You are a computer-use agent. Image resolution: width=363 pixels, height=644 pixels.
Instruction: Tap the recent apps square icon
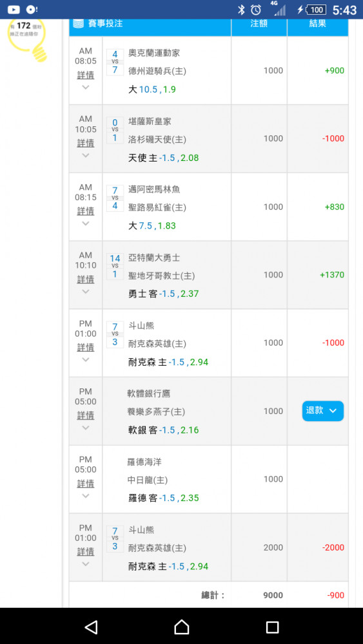(x=272, y=627)
